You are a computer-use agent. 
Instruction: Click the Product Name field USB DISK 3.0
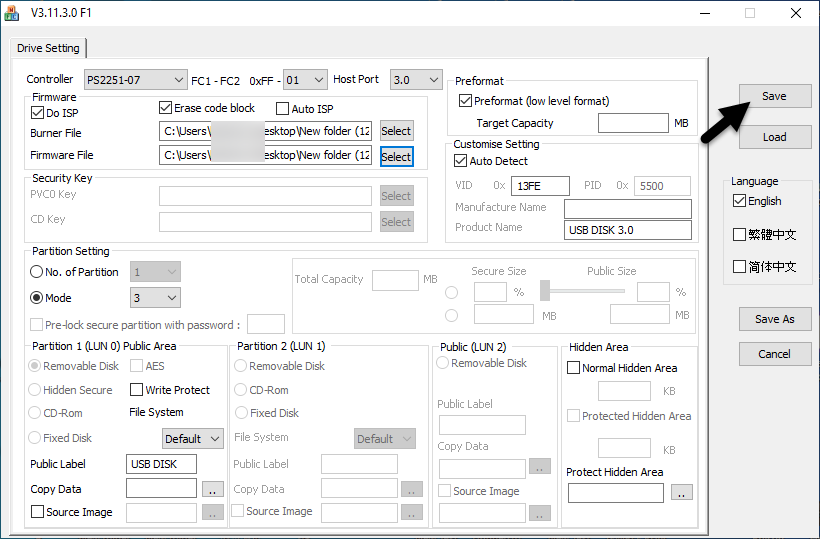coord(628,230)
